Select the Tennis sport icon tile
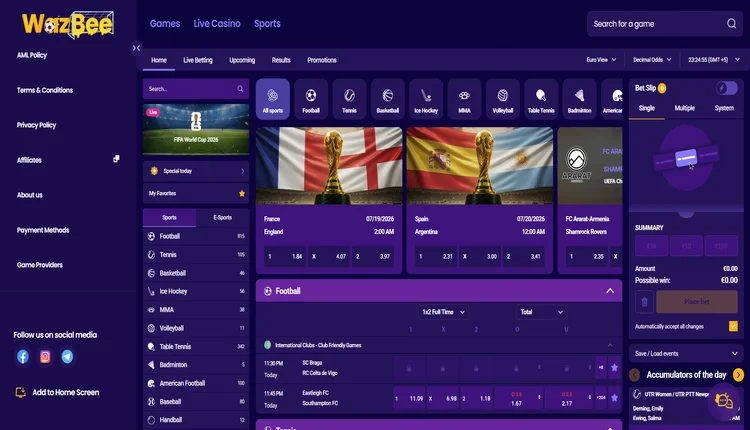Screen dimensions: 750x430 point(349,99)
